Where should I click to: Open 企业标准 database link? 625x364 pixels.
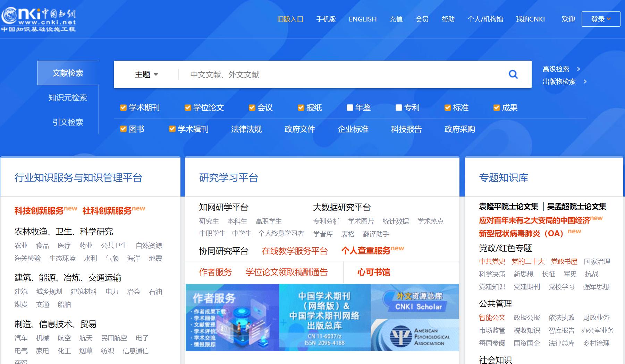pyautogui.click(x=353, y=129)
